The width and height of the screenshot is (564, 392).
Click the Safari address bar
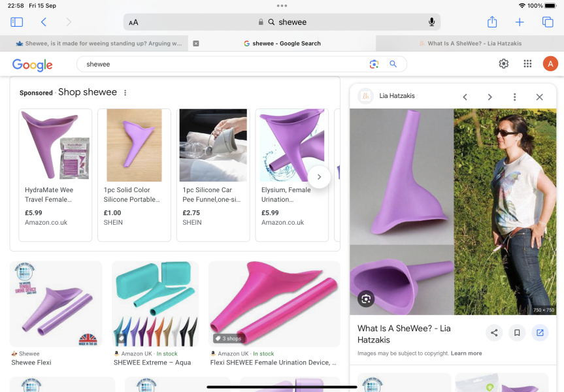click(x=282, y=22)
